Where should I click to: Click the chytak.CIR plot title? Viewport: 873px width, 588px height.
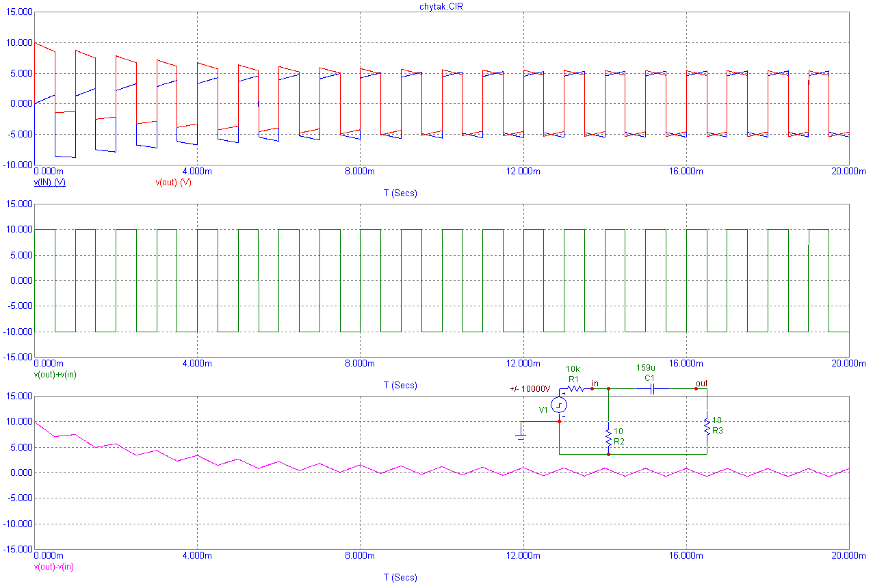[x=441, y=5]
